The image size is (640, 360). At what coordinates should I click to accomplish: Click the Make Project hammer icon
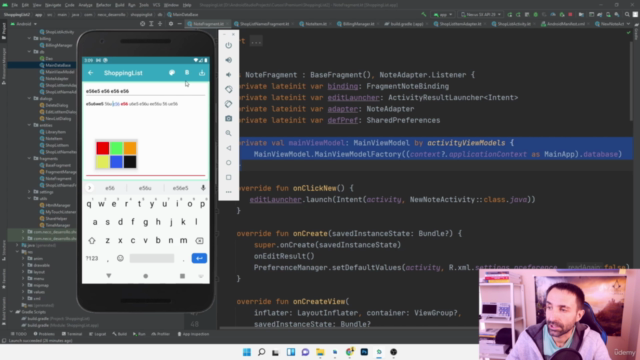pos(424,14)
